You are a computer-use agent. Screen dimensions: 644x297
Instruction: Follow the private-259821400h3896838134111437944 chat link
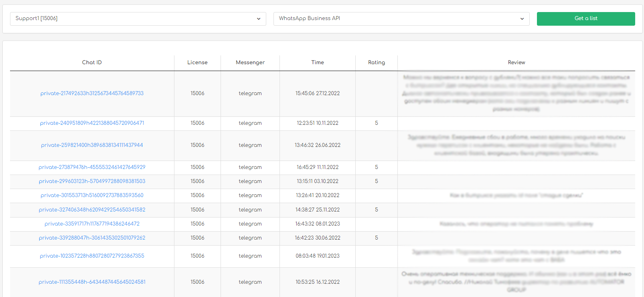pyautogui.click(x=92, y=145)
